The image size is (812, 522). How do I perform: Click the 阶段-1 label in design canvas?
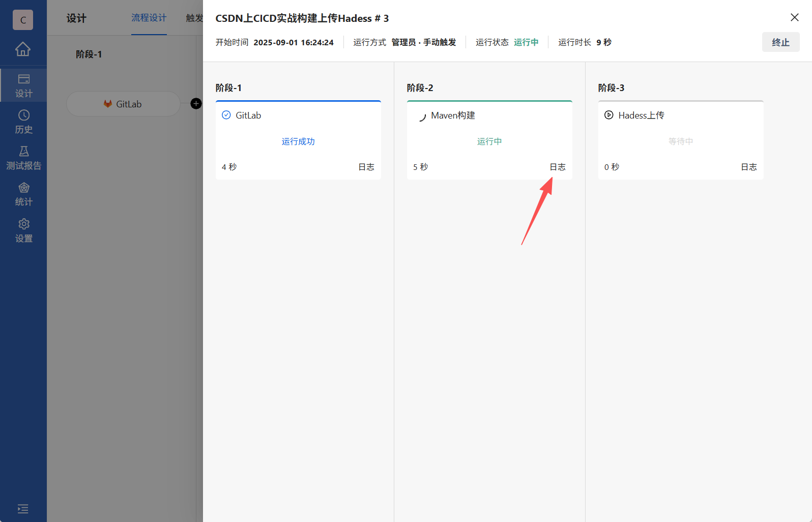pyautogui.click(x=89, y=54)
